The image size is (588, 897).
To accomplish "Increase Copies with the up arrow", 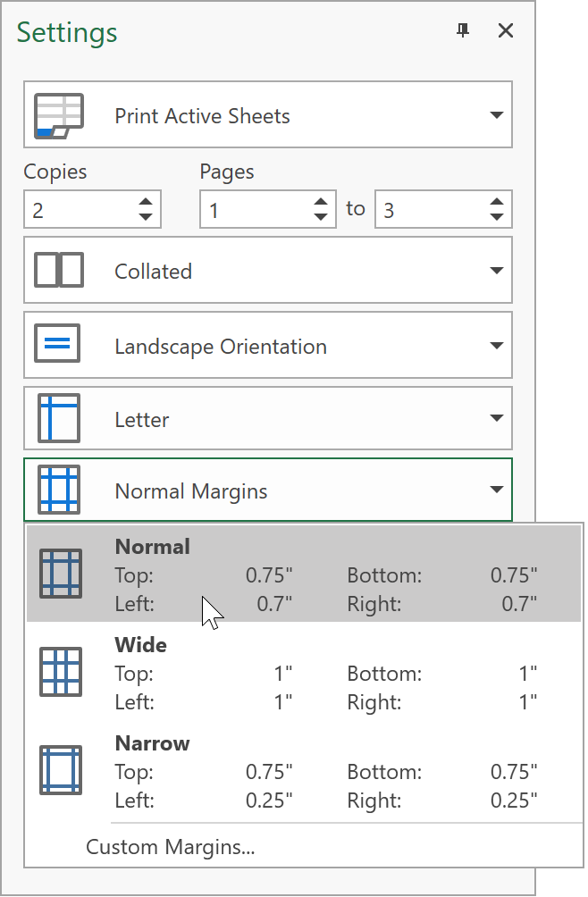I will point(146,202).
